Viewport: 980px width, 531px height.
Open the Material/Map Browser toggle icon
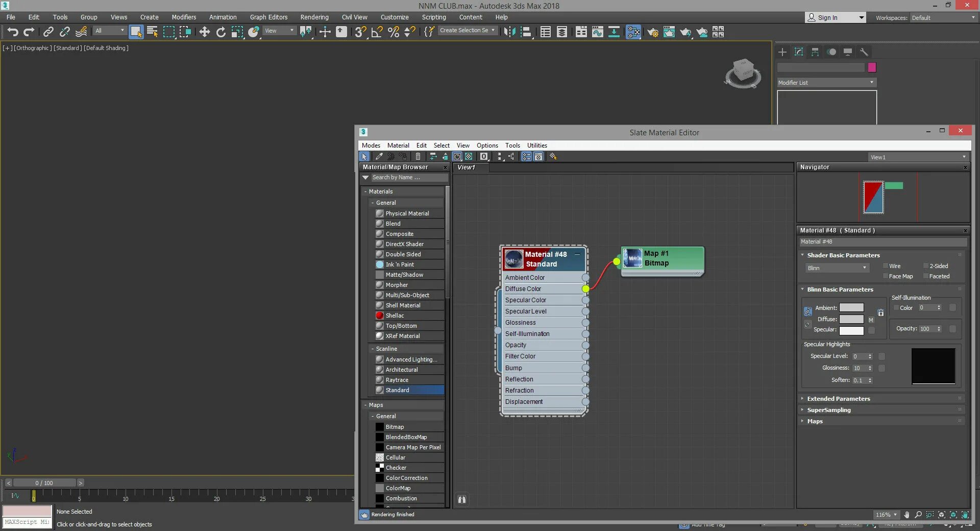527,157
